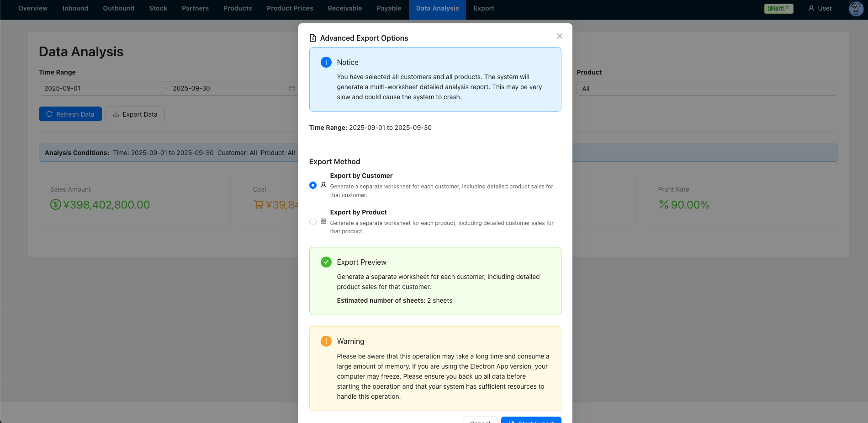Viewport: 868px width, 423px height.
Task: Select the Export by Customer radio button
Action: click(313, 185)
